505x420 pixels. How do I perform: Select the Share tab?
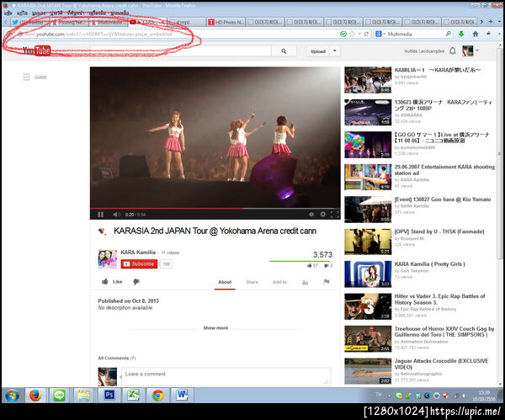[252, 282]
